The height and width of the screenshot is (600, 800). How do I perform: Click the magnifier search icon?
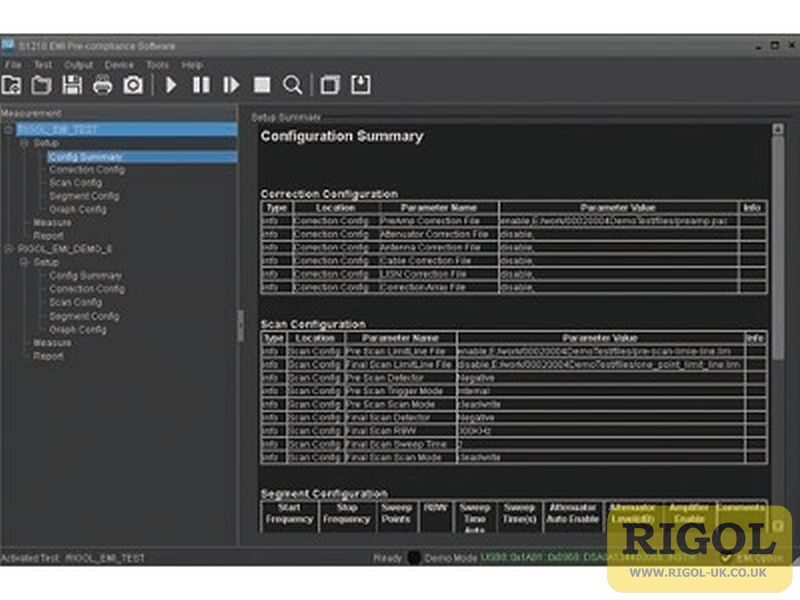pyautogui.click(x=292, y=85)
